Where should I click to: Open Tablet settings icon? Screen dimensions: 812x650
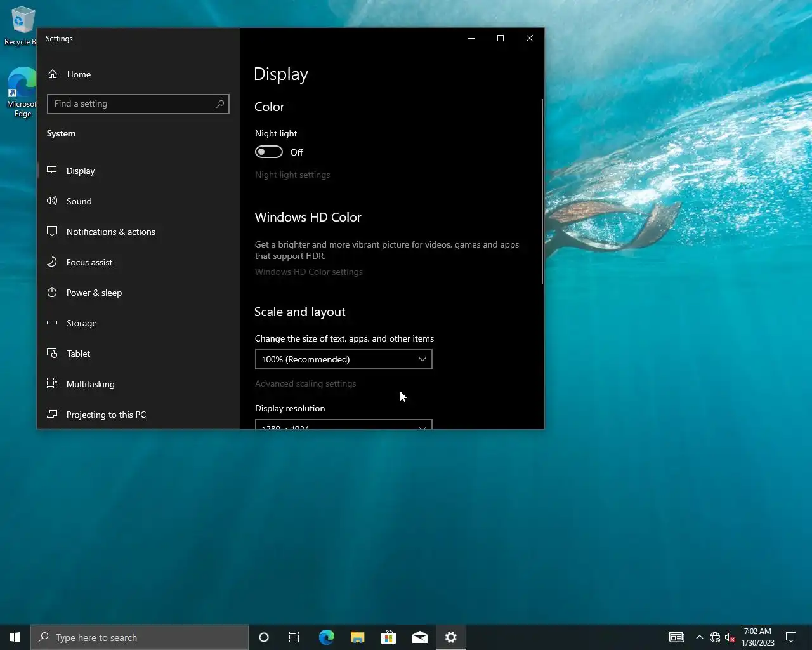pos(52,353)
